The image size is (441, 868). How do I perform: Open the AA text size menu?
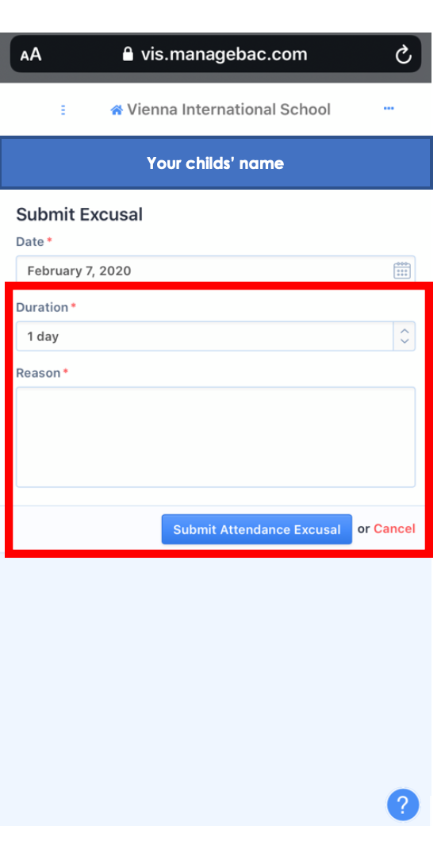click(x=31, y=55)
